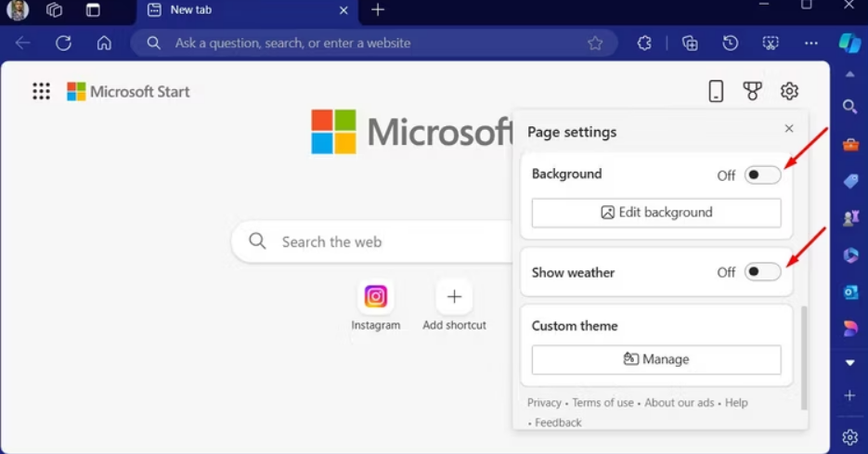Image resolution: width=868 pixels, height=454 pixels.
Task: Open the Settings and more ellipsis menu
Action: pyautogui.click(x=811, y=43)
